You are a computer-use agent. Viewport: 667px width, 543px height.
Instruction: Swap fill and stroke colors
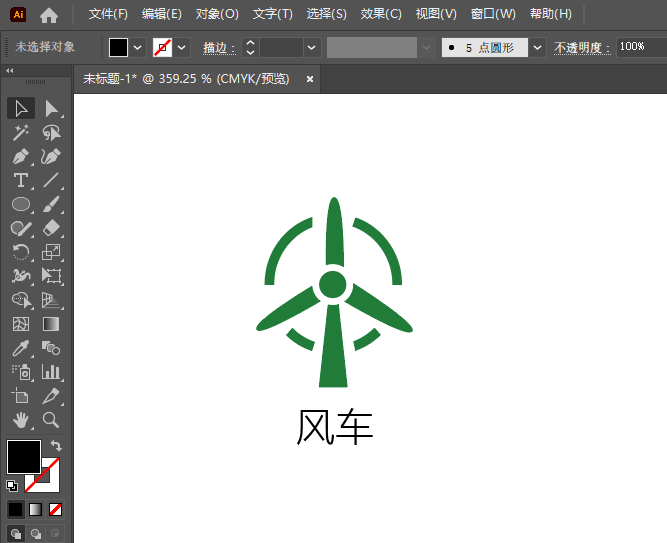(x=56, y=446)
